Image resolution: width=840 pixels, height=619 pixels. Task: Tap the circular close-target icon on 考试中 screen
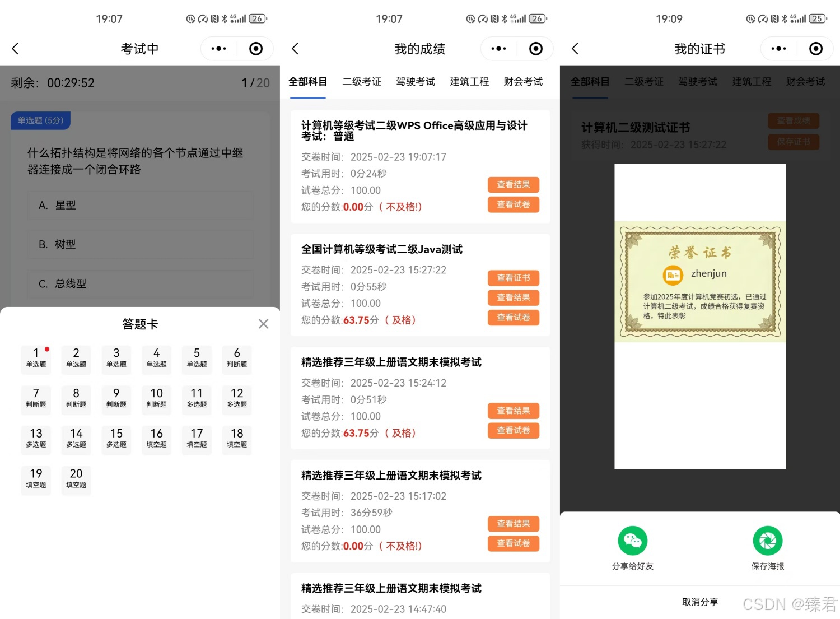coord(256,49)
